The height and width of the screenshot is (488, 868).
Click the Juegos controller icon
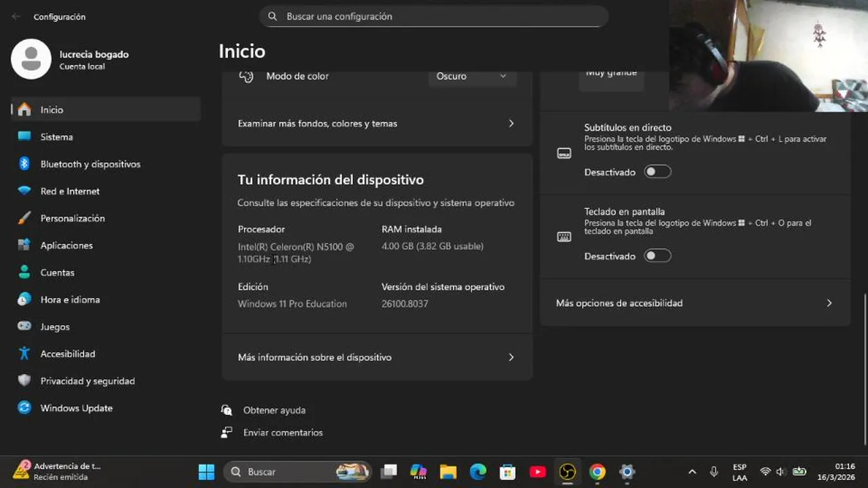tap(24, 327)
